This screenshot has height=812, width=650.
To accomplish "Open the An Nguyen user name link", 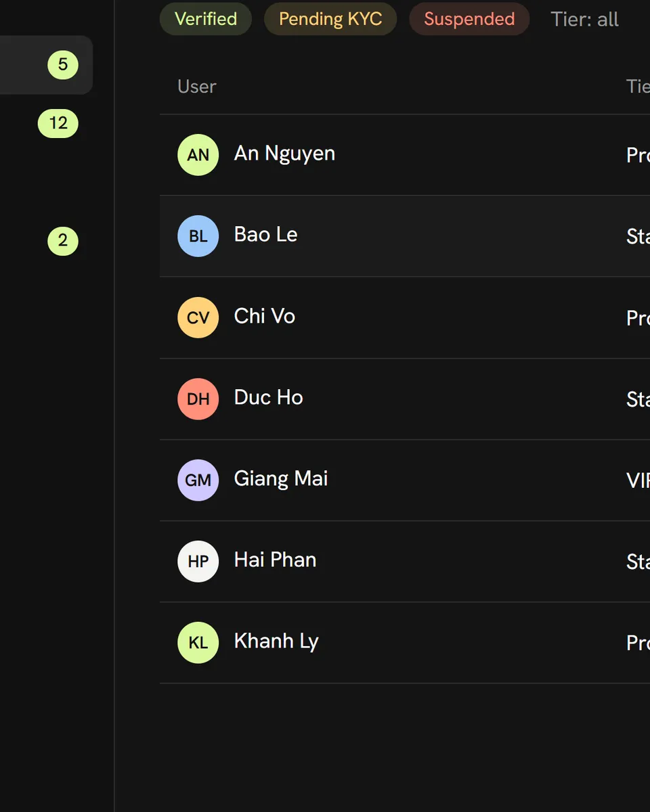I will (x=284, y=154).
